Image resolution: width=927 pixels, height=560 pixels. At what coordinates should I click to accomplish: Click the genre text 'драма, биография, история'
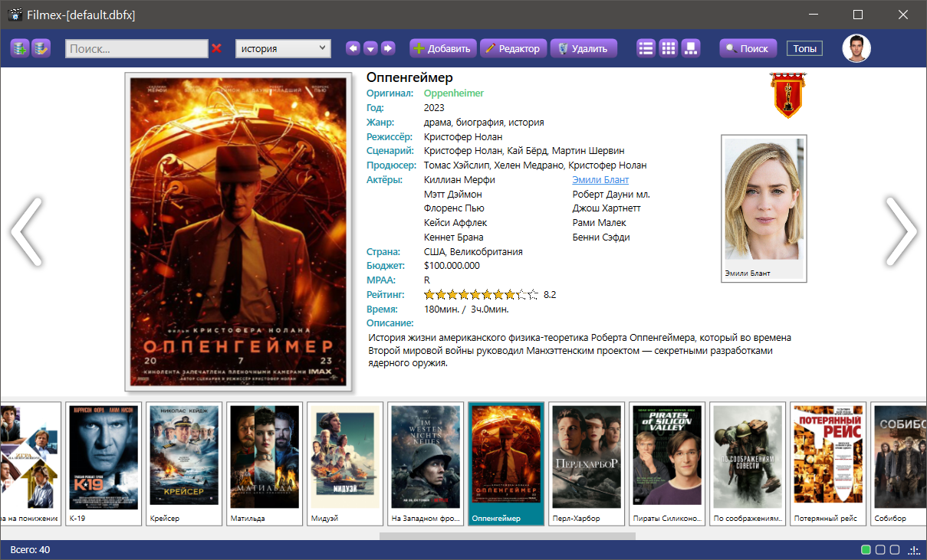click(484, 123)
